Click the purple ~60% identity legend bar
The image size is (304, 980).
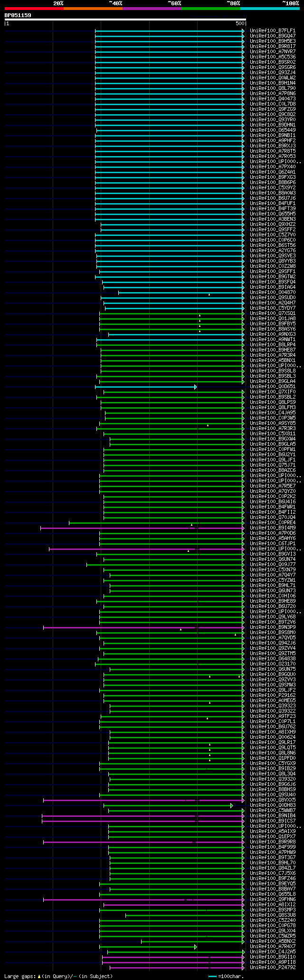pyautogui.click(x=152, y=9)
